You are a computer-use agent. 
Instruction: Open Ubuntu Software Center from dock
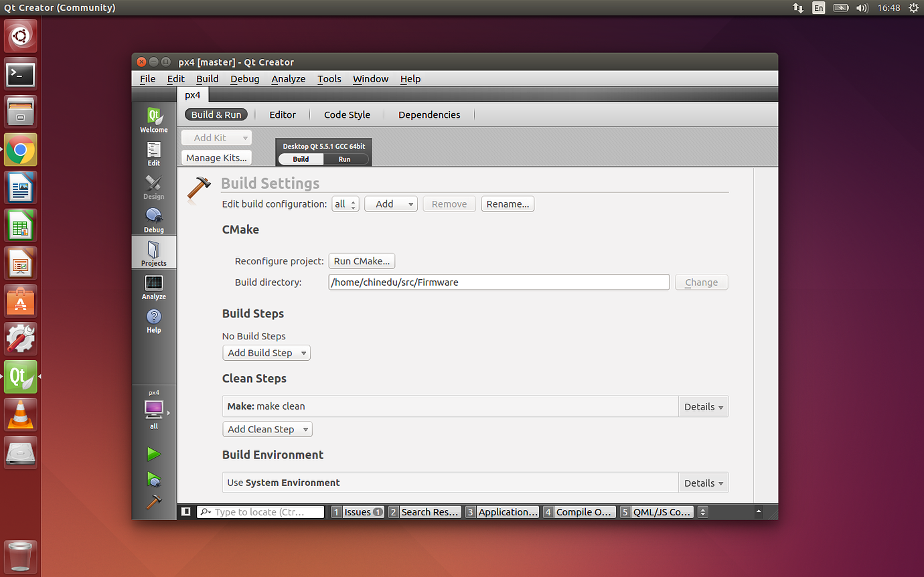coord(21,301)
